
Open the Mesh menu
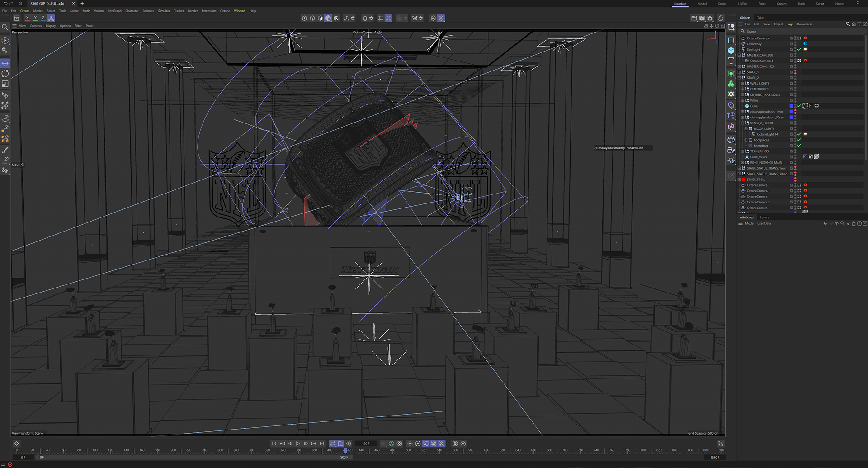86,11
